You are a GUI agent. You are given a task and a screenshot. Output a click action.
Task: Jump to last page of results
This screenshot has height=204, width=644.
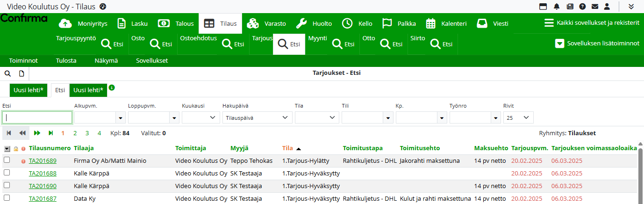[x=50, y=133]
